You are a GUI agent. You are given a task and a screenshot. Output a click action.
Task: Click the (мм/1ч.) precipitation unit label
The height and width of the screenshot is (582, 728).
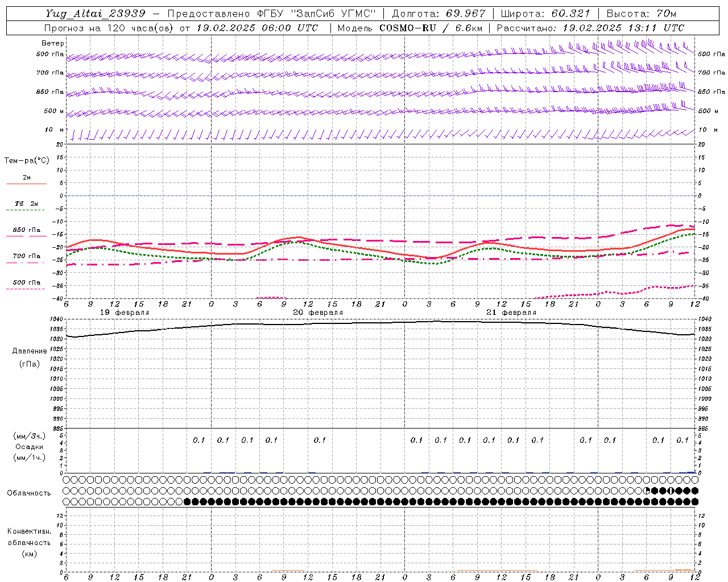pos(29,458)
